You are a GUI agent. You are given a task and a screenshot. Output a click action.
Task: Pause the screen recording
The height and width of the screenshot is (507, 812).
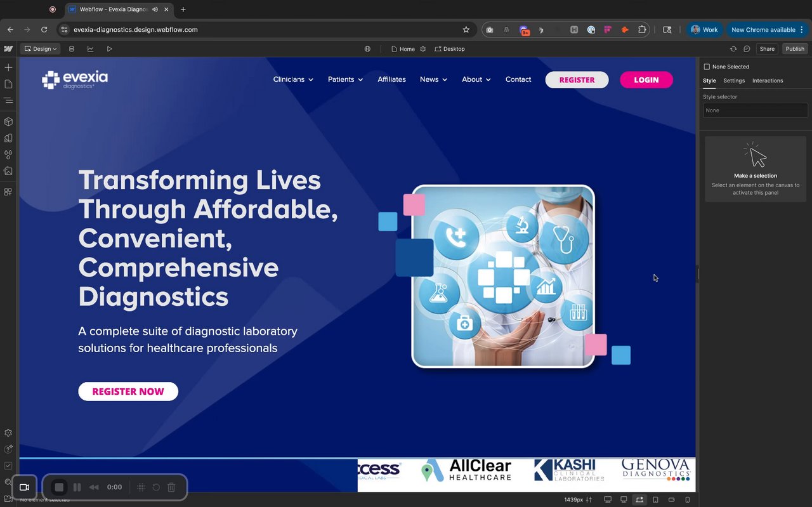(77, 487)
